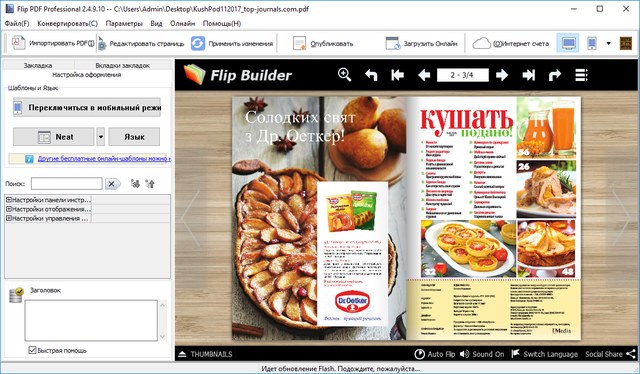Open the Файл(F) menu
Image resolution: width=640 pixels, height=374 pixels.
click(x=17, y=23)
